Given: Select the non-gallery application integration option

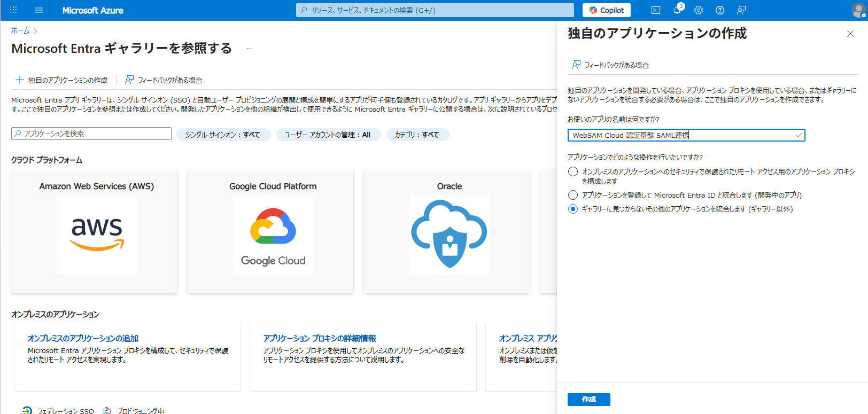Looking at the screenshot, I should click(573, 209).
